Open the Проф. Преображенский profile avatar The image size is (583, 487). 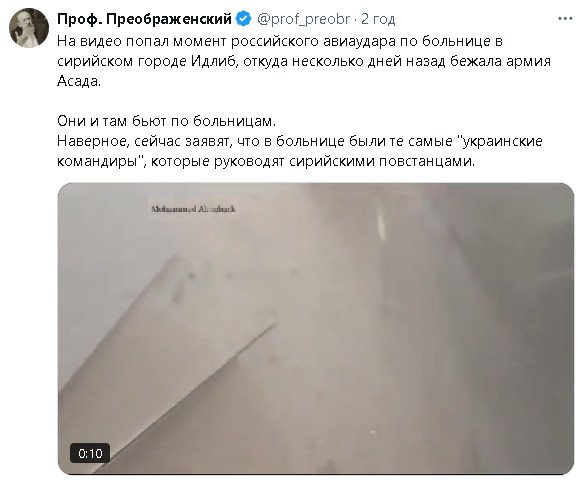[29, 28]
